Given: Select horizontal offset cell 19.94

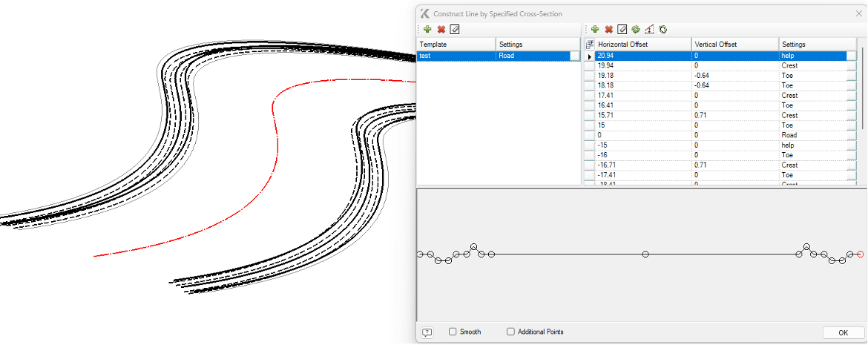Looking at the screenshot, I should tap(643, 66).
